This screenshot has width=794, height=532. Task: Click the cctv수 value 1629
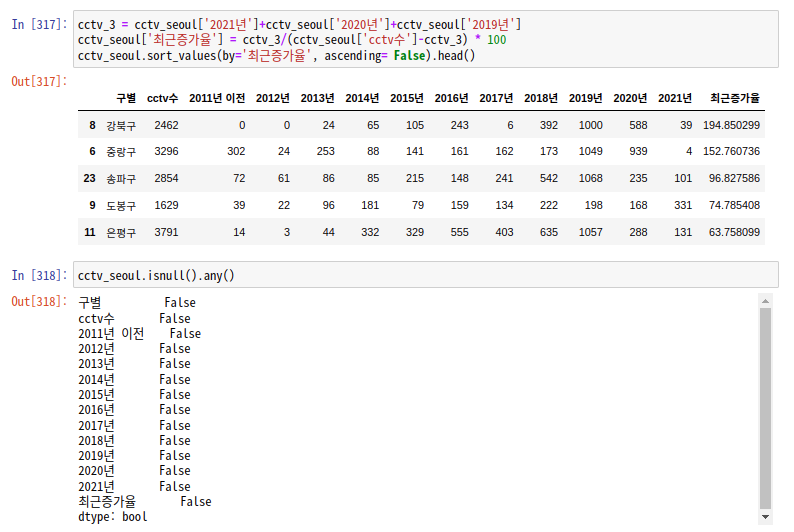point(167,205)
